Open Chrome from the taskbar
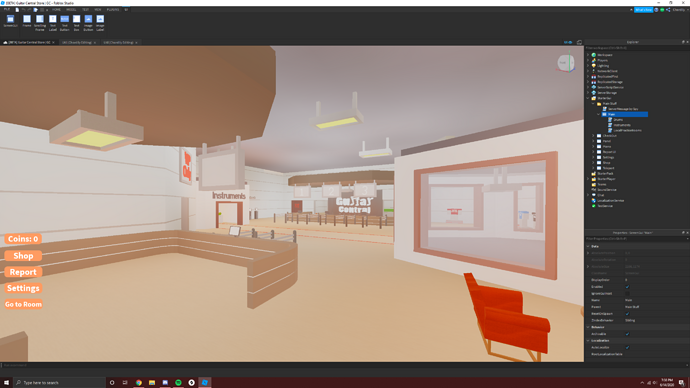 139,383
